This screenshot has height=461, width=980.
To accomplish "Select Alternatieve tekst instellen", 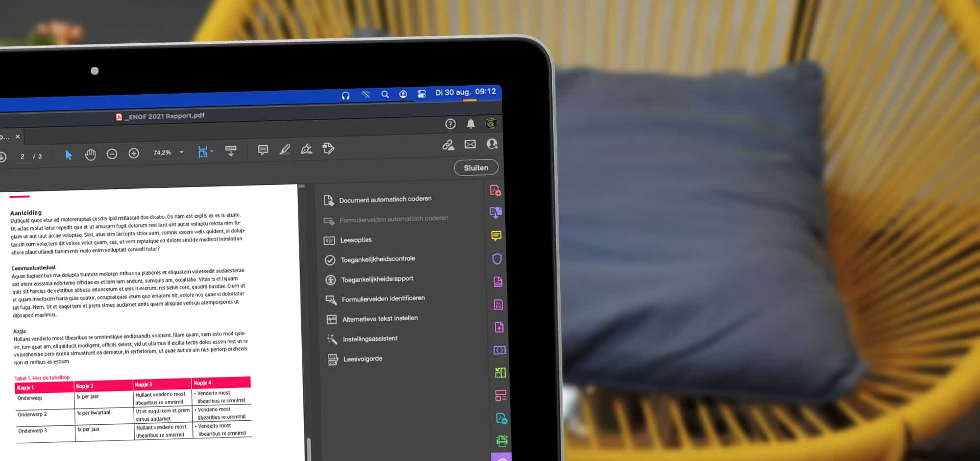I will (372, 319).
